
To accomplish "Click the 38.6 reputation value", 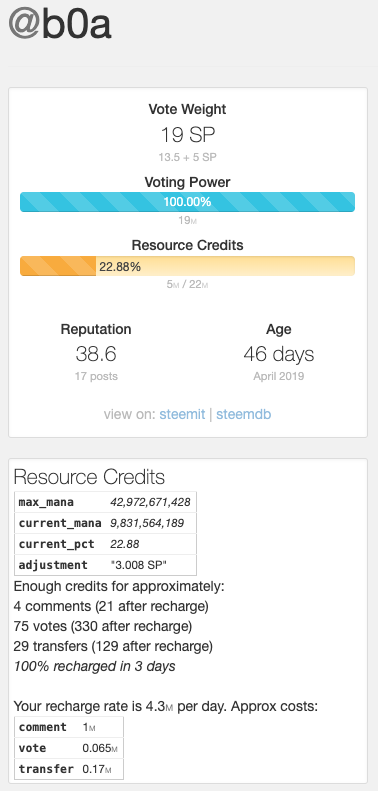I will point(96,354).
